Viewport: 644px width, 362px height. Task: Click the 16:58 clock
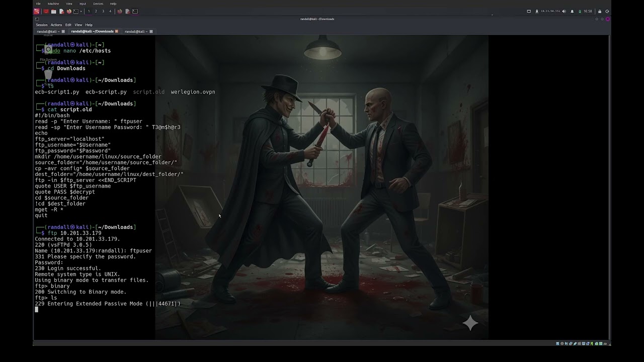pyautogui.click(x=588, y=11)
